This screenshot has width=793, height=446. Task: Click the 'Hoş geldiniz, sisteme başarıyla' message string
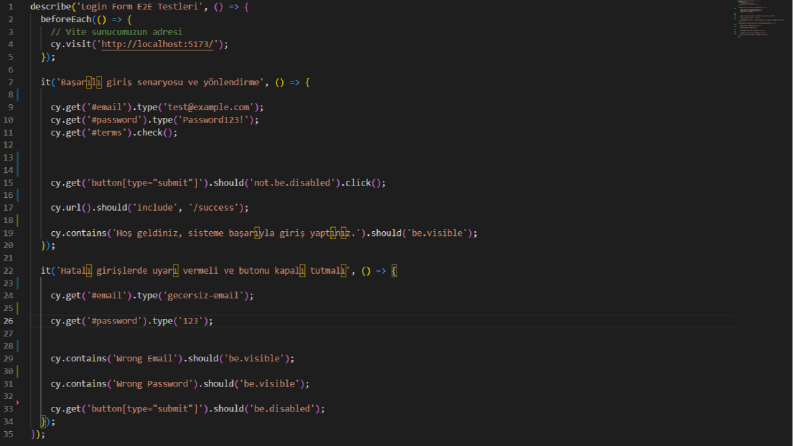236,233
